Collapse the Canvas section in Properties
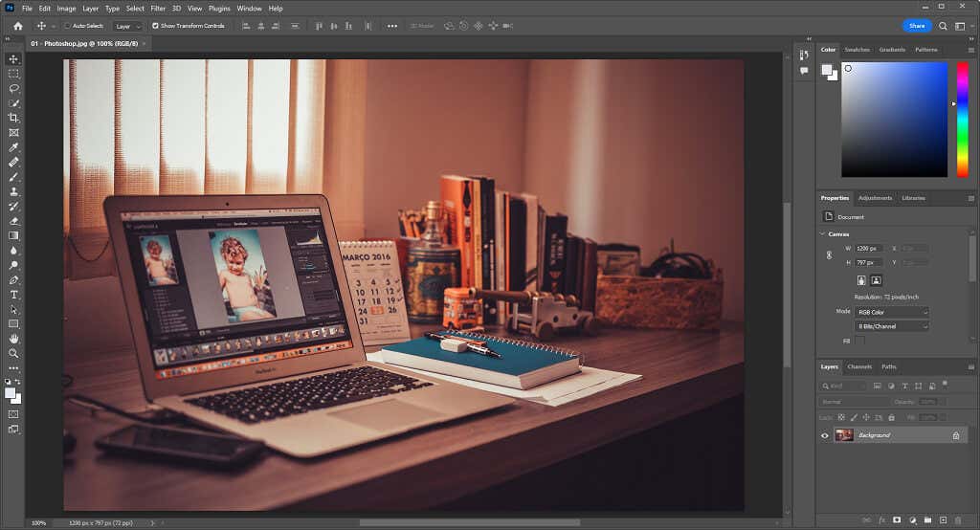Viewport: 980px width, 530px height. [822, 233]
